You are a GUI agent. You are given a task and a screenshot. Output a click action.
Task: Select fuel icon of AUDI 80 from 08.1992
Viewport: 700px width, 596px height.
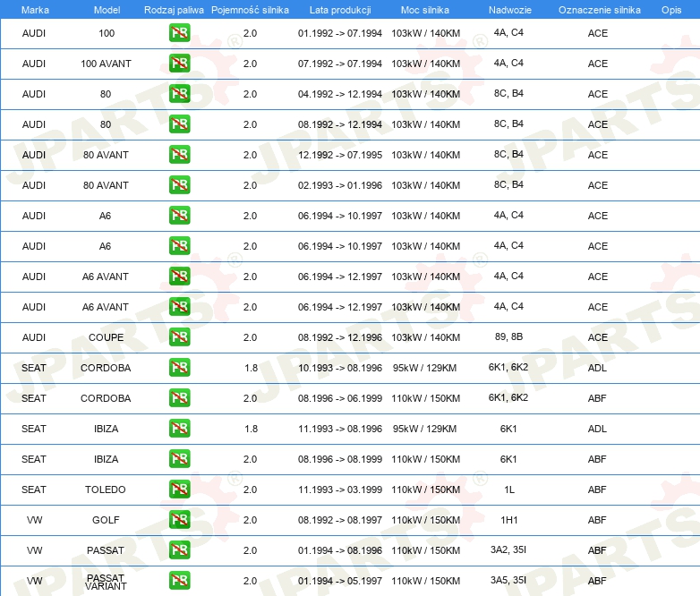point(179,124)
